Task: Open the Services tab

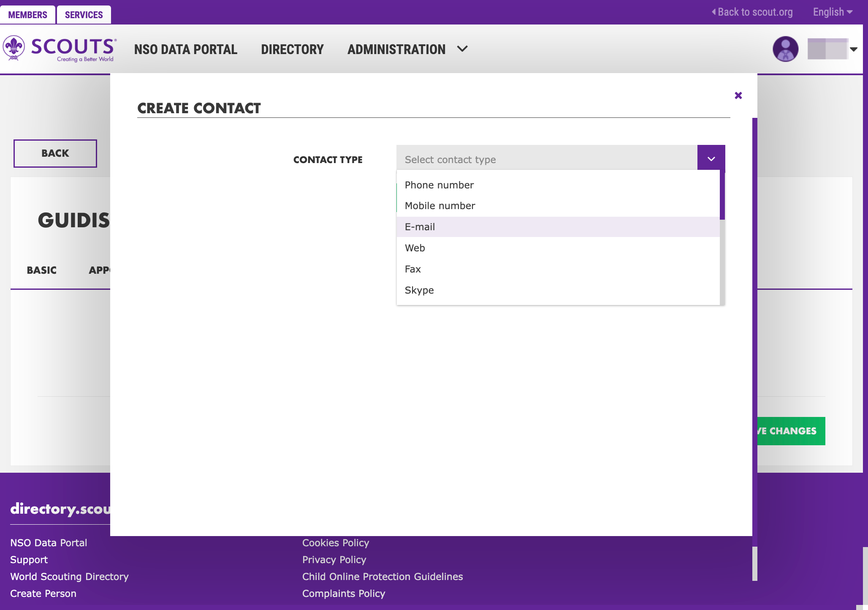Action: (84, 15)
